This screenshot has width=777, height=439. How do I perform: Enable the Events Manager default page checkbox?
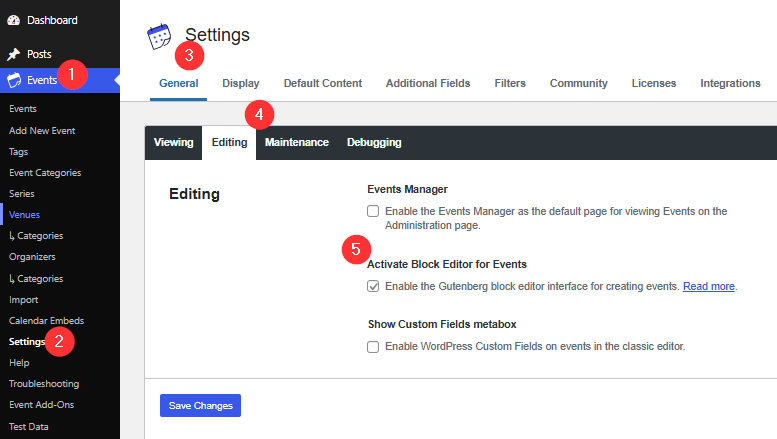[x=373, y=211]
